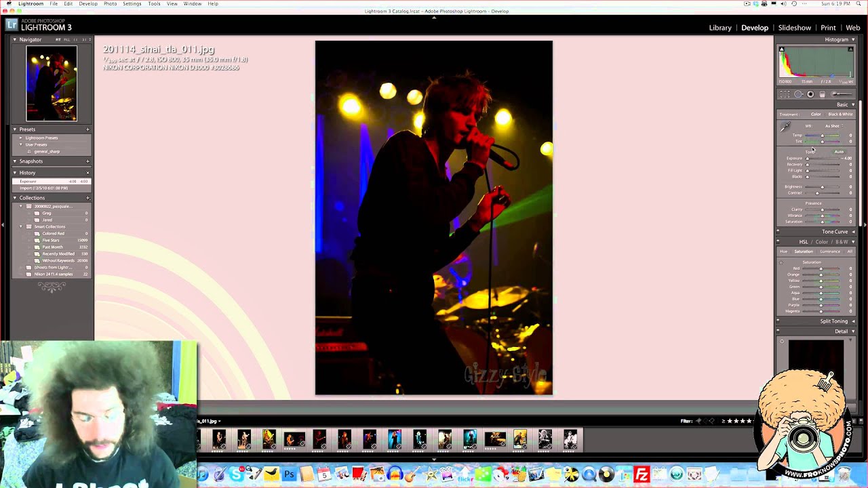Show All HSL adjustments
The width and height of the screenshot is (868, 488).
pos(850,251)
